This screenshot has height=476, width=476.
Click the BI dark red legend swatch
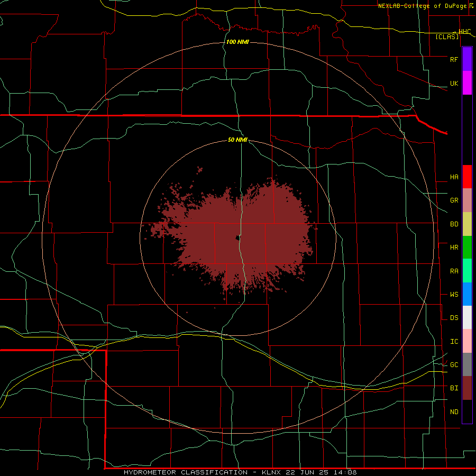467,388
